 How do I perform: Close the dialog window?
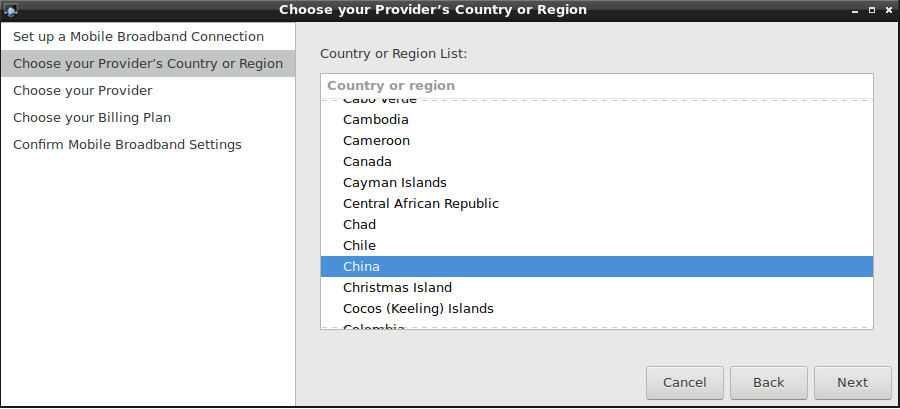[x=887, y=10]
